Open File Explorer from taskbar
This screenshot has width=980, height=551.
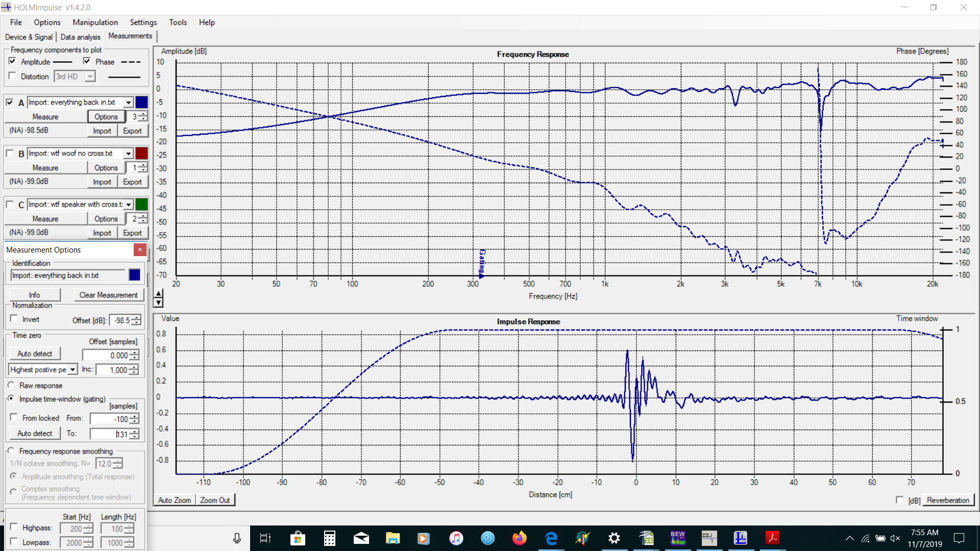click(393, 538)
